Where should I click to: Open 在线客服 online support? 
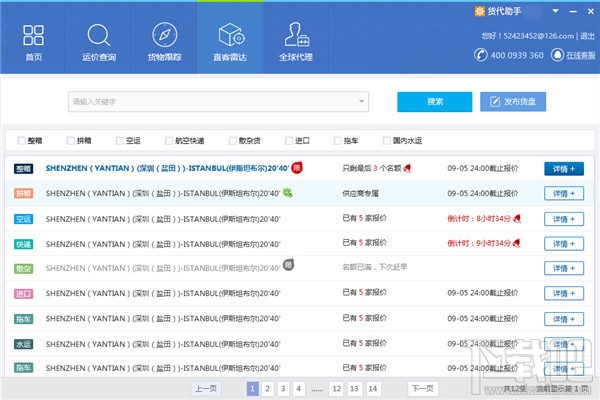[x=580, y=55]
